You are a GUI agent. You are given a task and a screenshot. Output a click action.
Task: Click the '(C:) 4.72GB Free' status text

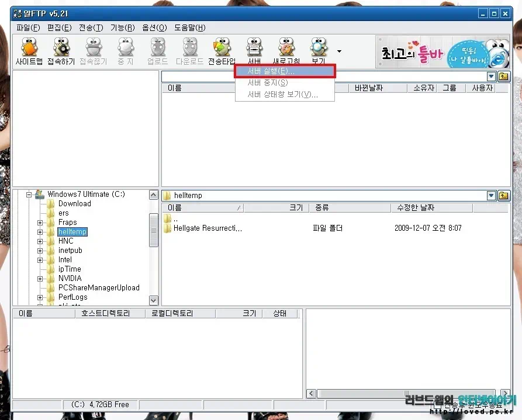tap(100, 405)
